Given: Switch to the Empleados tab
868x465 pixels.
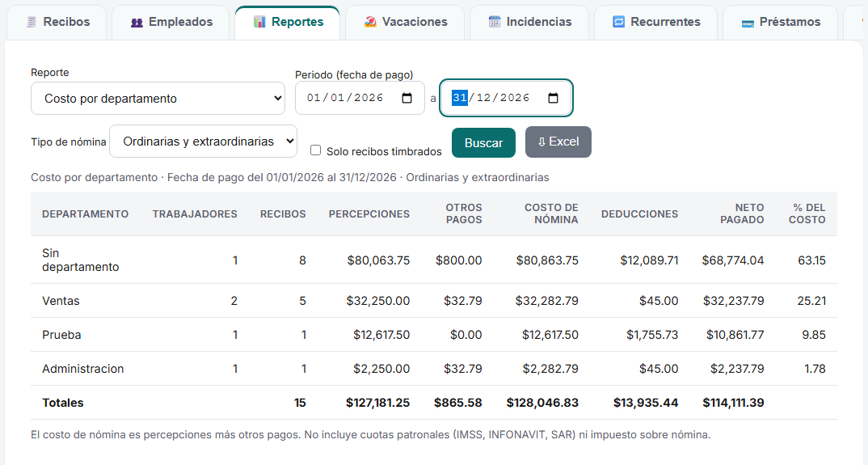Looking at the screenshot, I should 171,22.
